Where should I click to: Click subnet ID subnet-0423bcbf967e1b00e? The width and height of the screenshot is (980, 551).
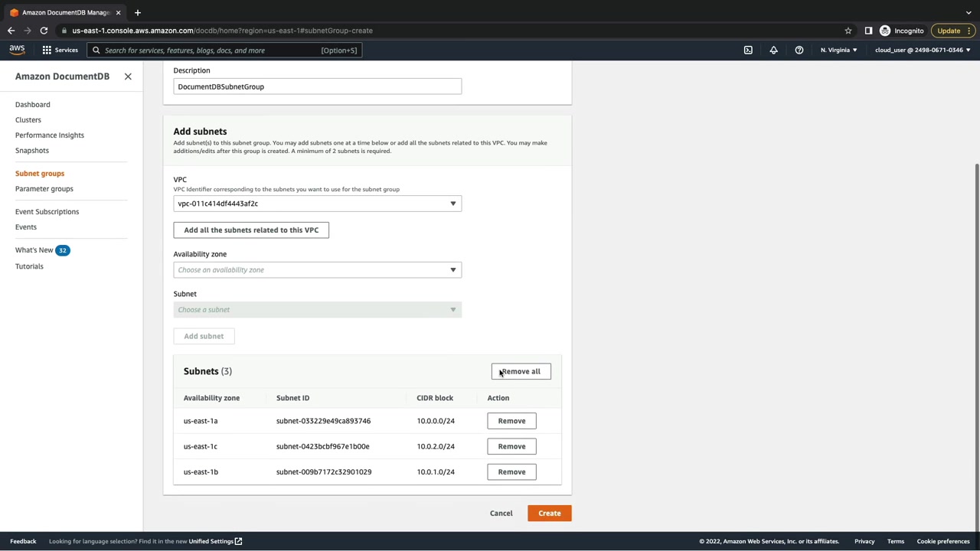[x=322, y=447]
